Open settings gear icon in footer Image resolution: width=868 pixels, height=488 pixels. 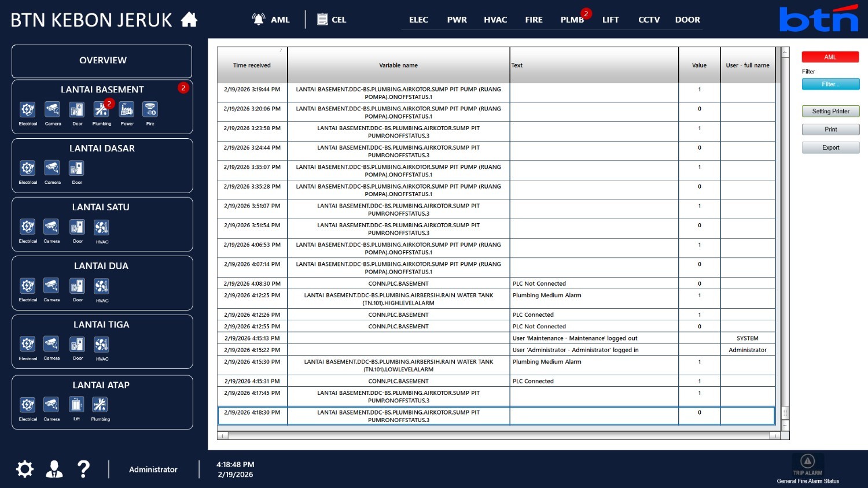coord(25,469)
